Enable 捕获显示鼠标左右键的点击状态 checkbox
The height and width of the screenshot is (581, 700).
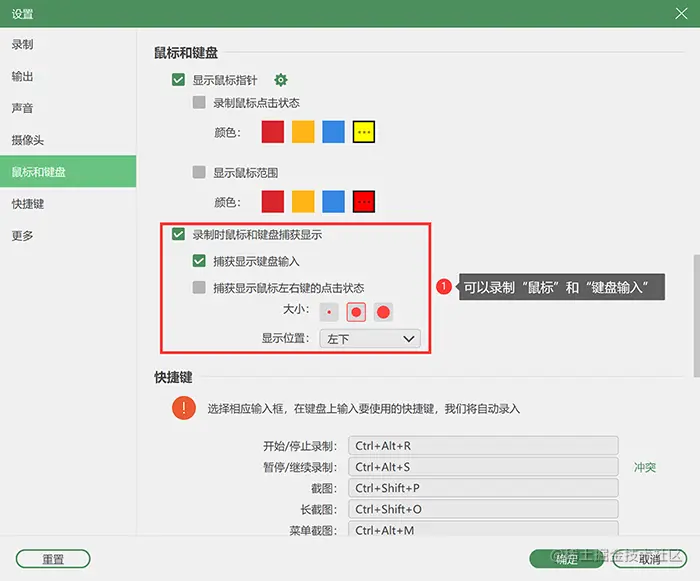click(199, 287)
